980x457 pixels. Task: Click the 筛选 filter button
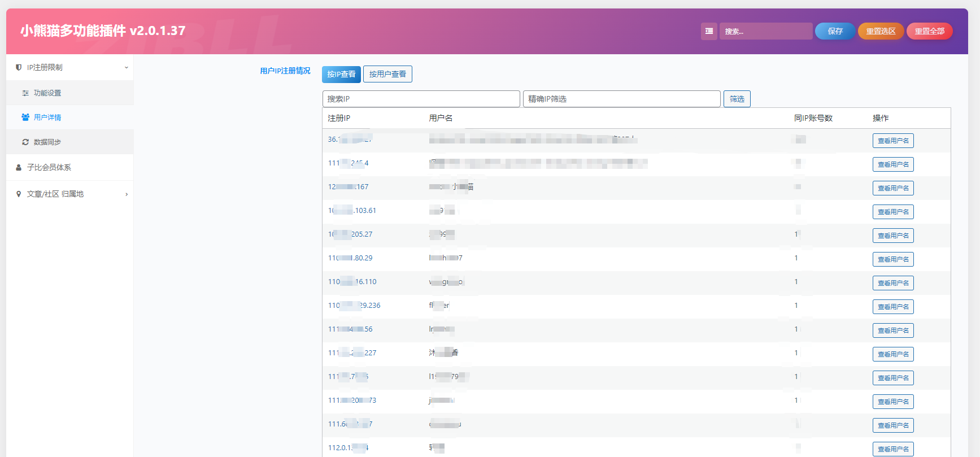click(x=737, y=99)
